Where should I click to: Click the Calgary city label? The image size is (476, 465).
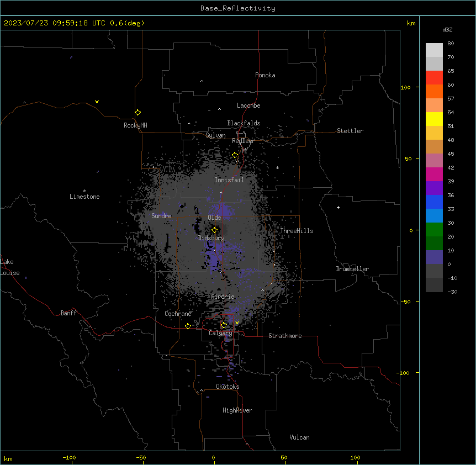tap(220, 333)
